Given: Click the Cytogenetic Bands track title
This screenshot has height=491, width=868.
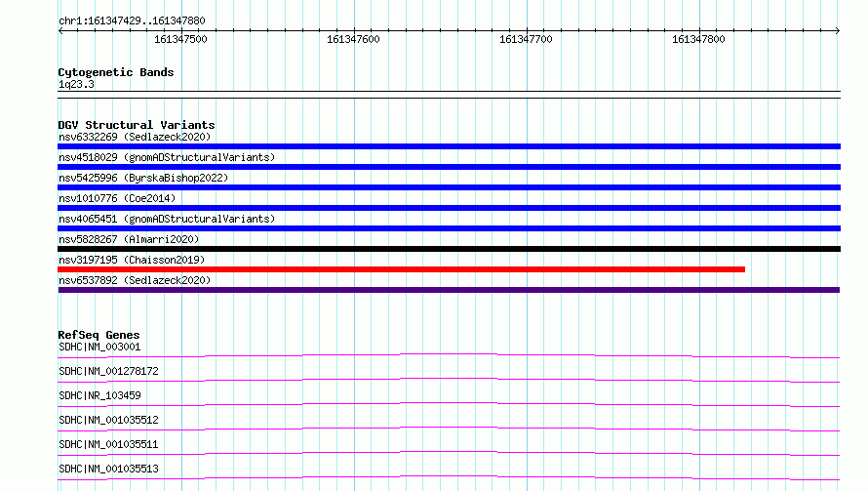Looking at the screenshot, I should (116, 72).
